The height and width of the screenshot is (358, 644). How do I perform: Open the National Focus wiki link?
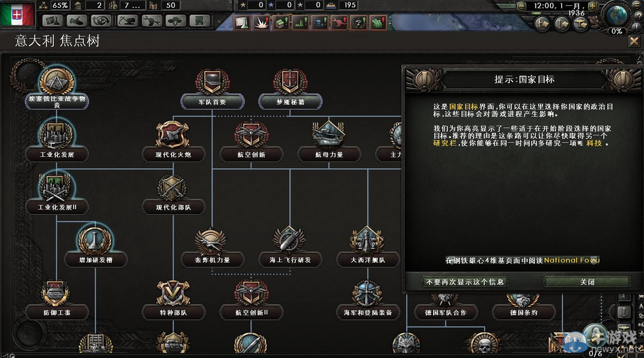pyautogui.click(x=572, y=260)
